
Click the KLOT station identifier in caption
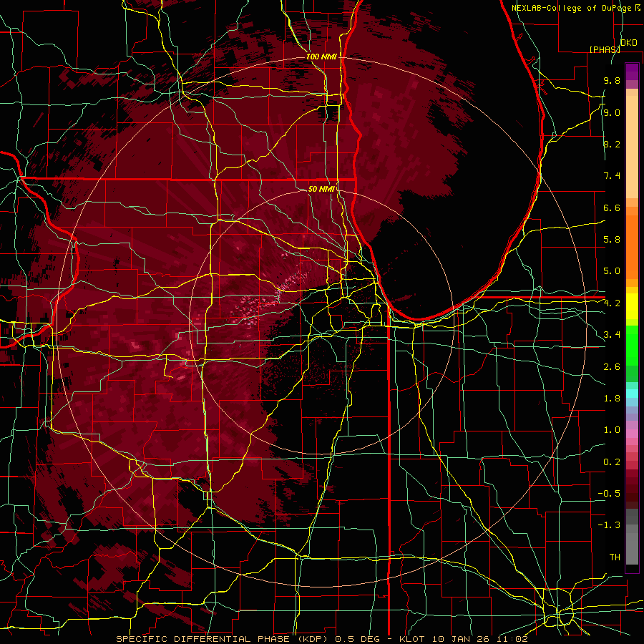[414, 639]
